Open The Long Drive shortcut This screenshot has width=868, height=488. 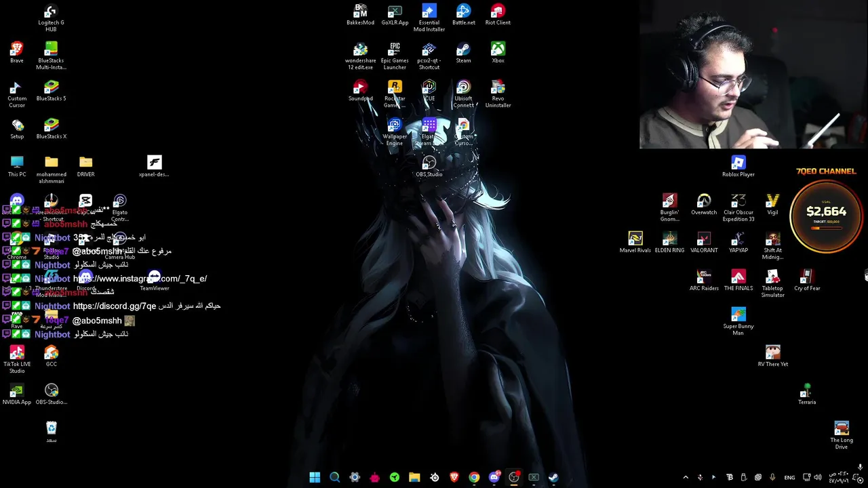pyautogui.click(x=842, y=436)
